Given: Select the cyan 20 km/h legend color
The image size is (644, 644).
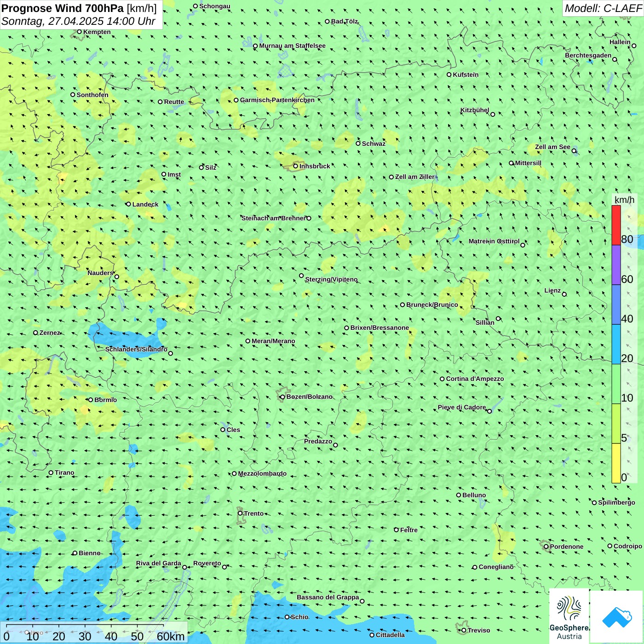Looking at the screenshot, I should pos(616,345).
